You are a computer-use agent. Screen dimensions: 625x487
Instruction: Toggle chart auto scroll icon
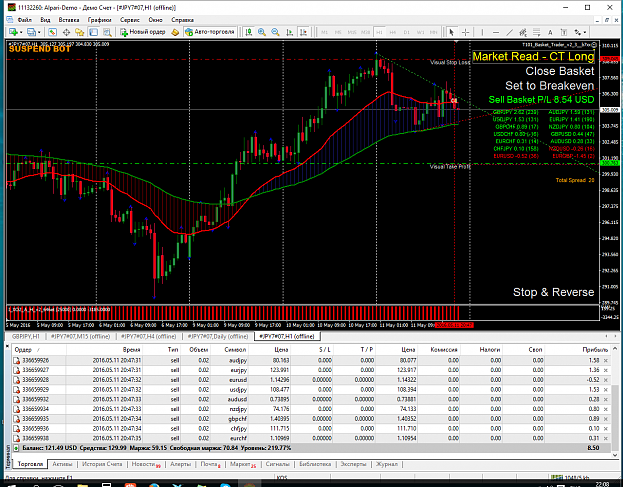pos(290,32)
